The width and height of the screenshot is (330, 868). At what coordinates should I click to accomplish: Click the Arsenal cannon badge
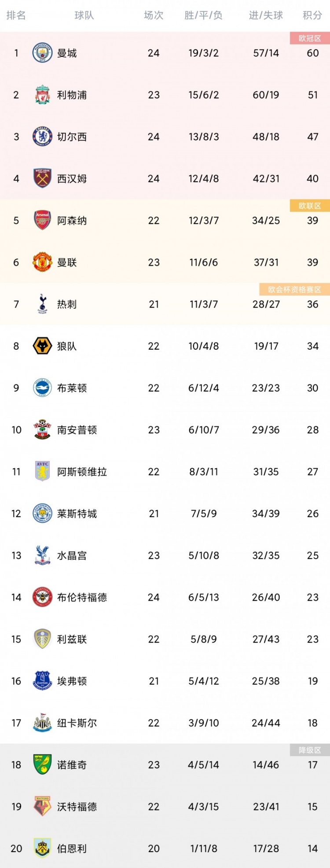43,220
